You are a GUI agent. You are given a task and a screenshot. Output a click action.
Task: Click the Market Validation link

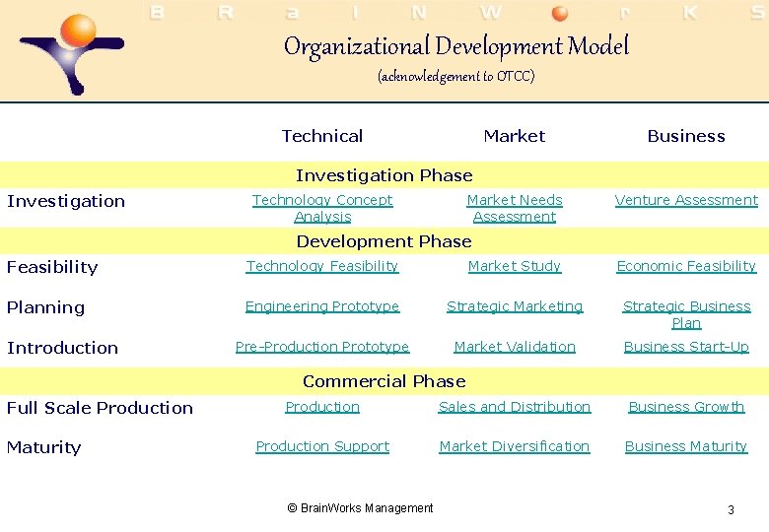tap(515, 347)
